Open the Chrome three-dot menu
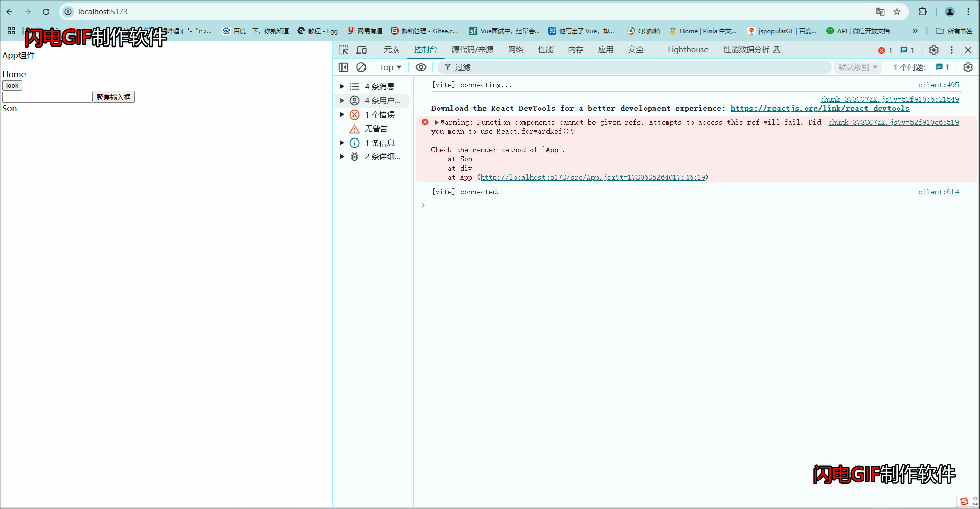980x509 pixels. click(x=968, y=12)
